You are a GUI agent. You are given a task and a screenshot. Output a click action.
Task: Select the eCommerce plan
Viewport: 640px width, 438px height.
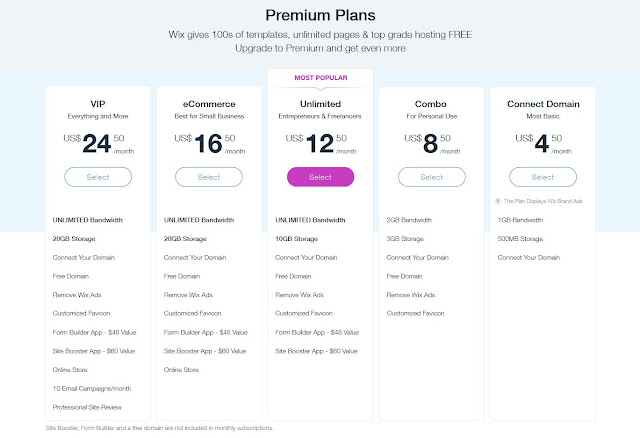tap(209, 177)
